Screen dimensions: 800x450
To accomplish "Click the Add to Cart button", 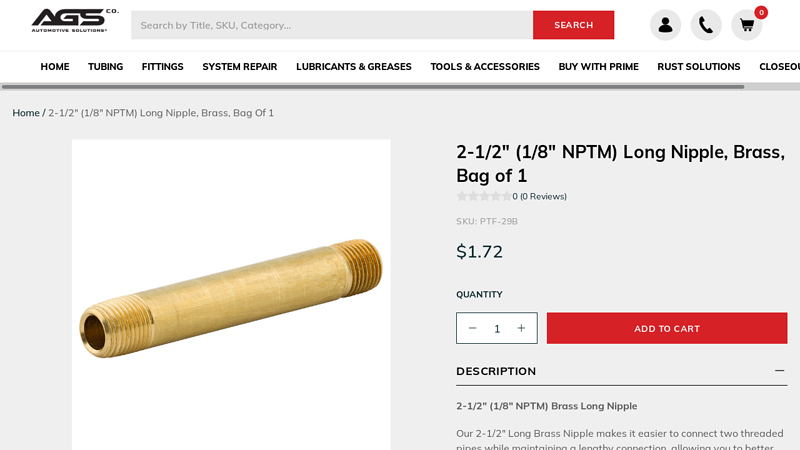I will tap(667, 328).
